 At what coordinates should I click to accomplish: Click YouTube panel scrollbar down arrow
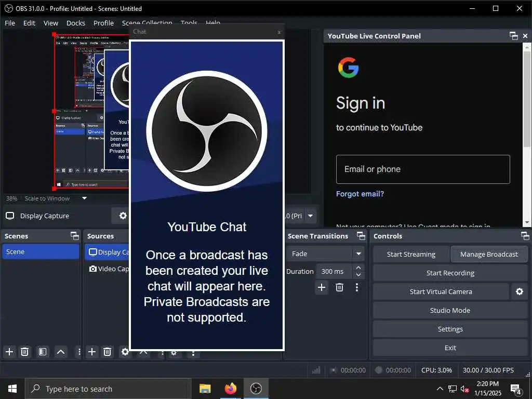527,222
